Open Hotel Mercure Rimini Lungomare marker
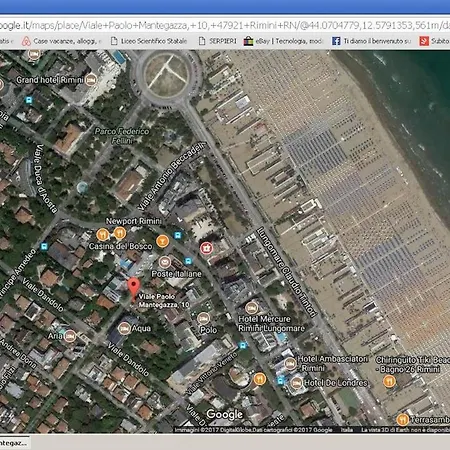Screen dimensions: 450x450 point(251,307)
